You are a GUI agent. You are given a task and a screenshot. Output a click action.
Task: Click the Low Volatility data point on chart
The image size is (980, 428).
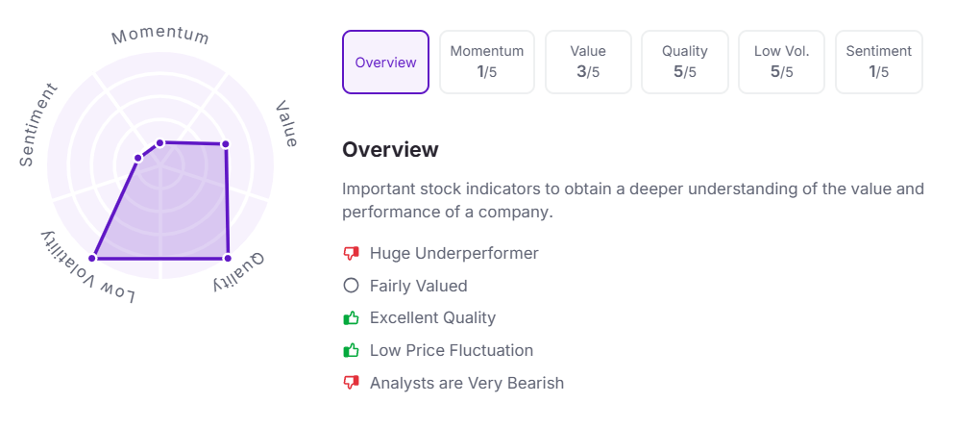coord(93,258)
